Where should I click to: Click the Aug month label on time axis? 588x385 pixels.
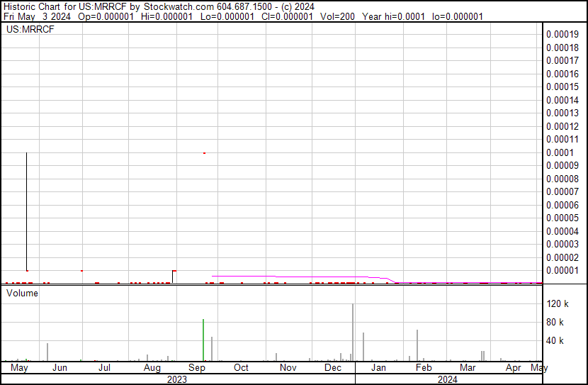tap(152, 368)
